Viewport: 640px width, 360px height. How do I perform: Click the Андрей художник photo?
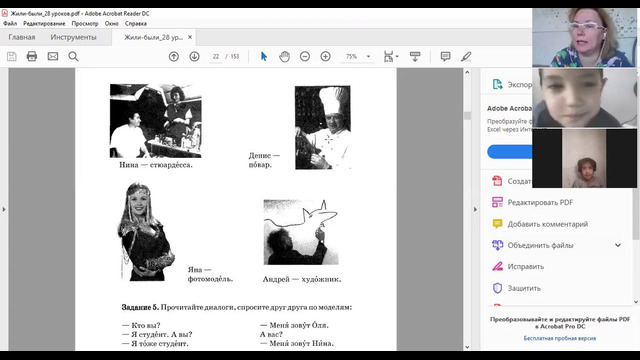coord(301,232)
